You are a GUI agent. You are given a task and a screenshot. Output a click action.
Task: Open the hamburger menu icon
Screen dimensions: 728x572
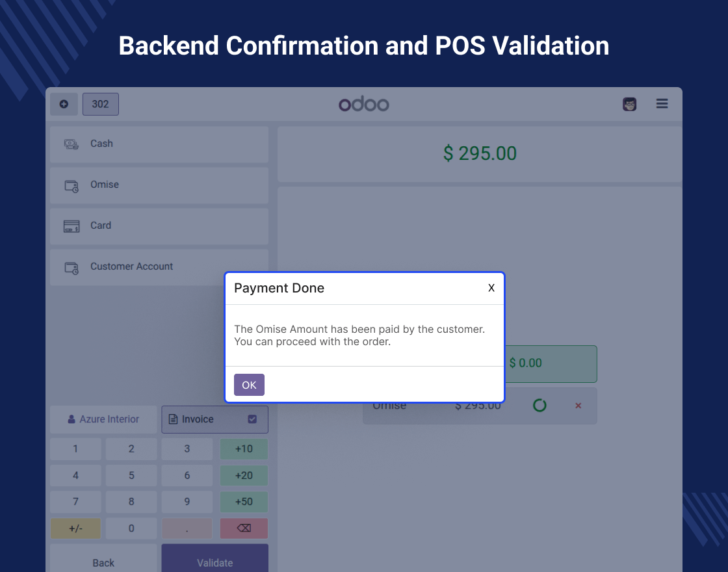tap(662, 103)
